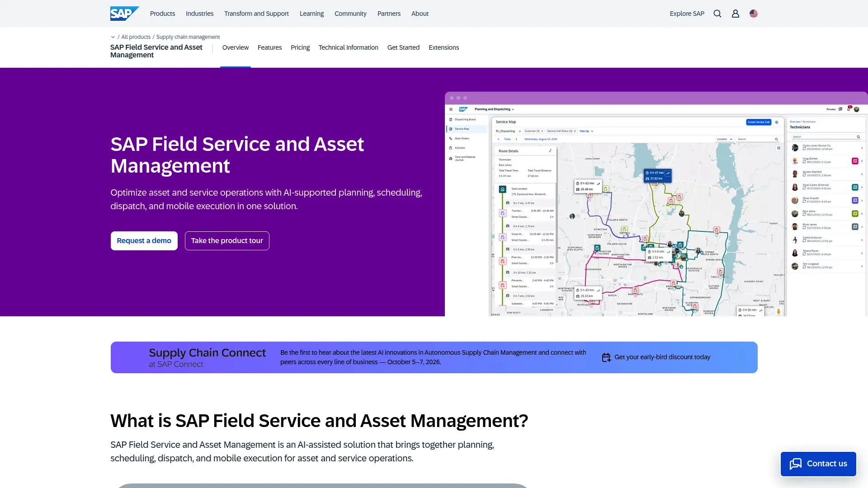The height and width of the screenshot is (488, 868).
Task: Click the calendar icon in Supply Chain banner
Action: 606,357
